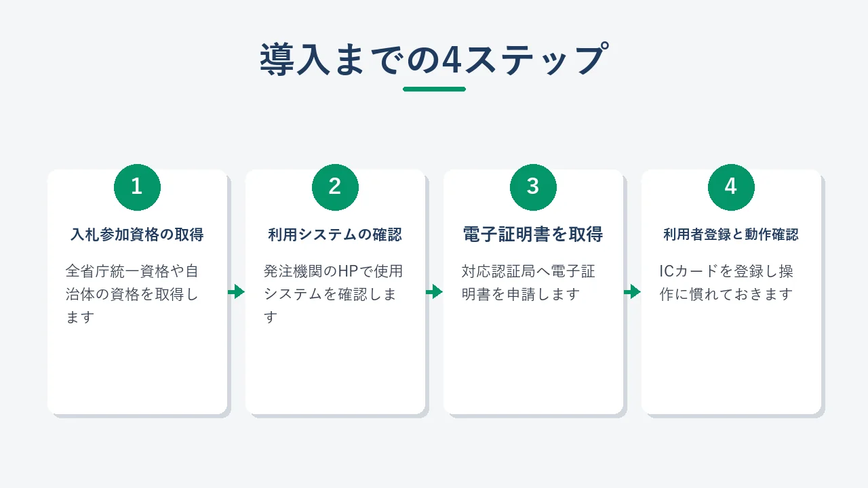Select the title 導入までの4ステップ
Screen dimensions: 868x488
pyautogui.click(x=434, y=60)
